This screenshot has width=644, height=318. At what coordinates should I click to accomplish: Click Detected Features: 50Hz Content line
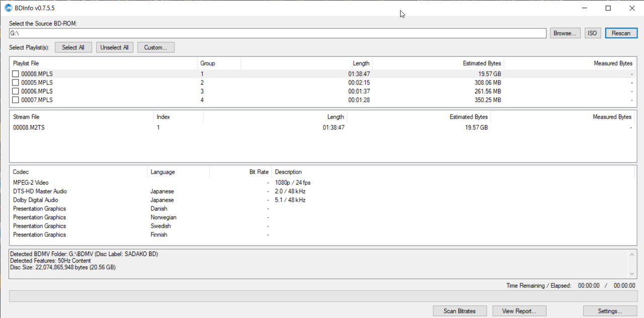coord(50,261)
